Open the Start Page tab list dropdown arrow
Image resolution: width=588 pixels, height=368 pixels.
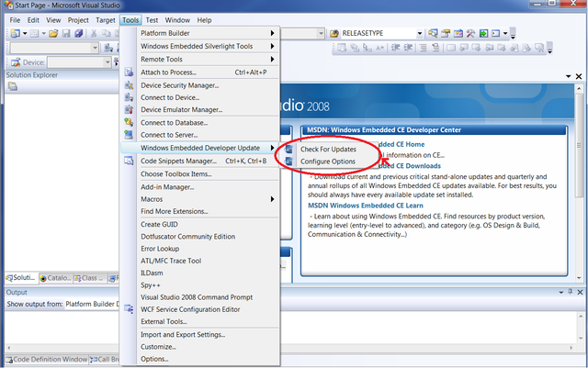coord(569,76)
